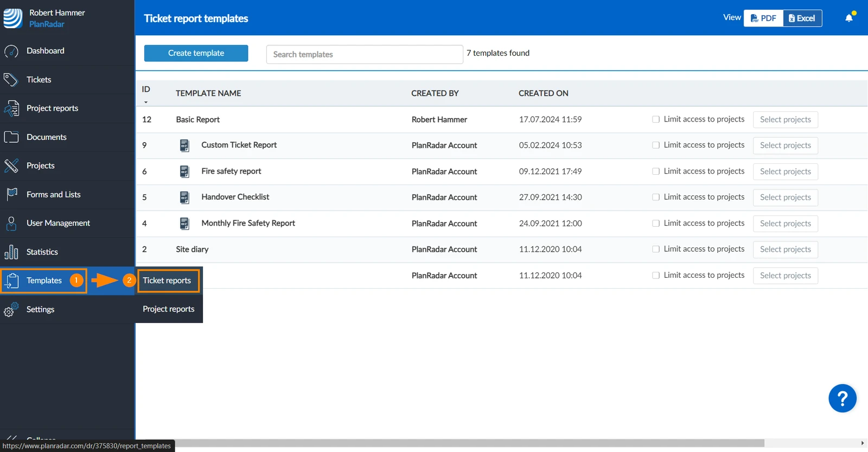Choose Ticket reports in Templates submenu

(168, 281)
